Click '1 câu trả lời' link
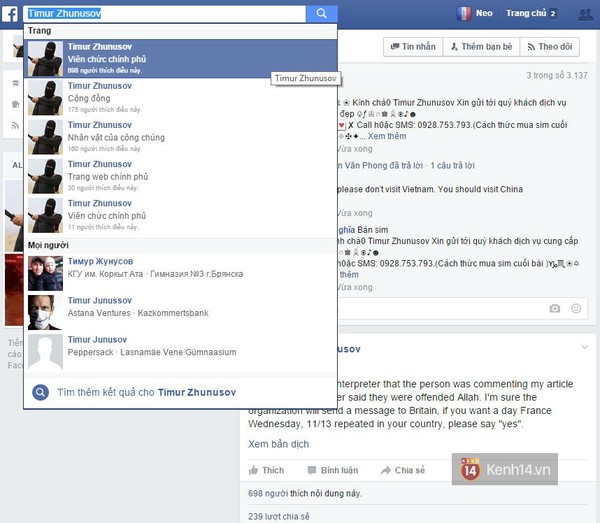This screenshot has height=523, width=600. coord(452,165)
